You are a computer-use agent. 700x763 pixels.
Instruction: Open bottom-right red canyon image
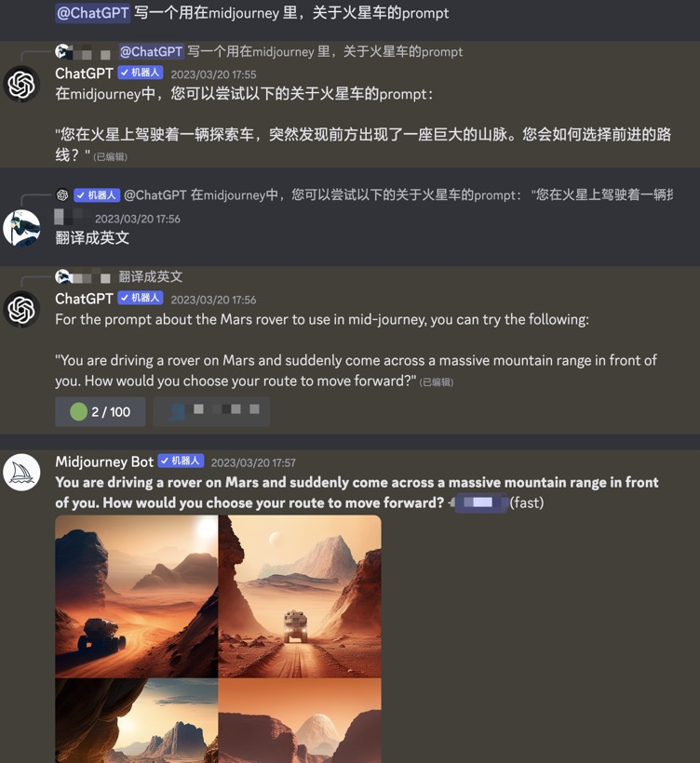coord(300,721)
